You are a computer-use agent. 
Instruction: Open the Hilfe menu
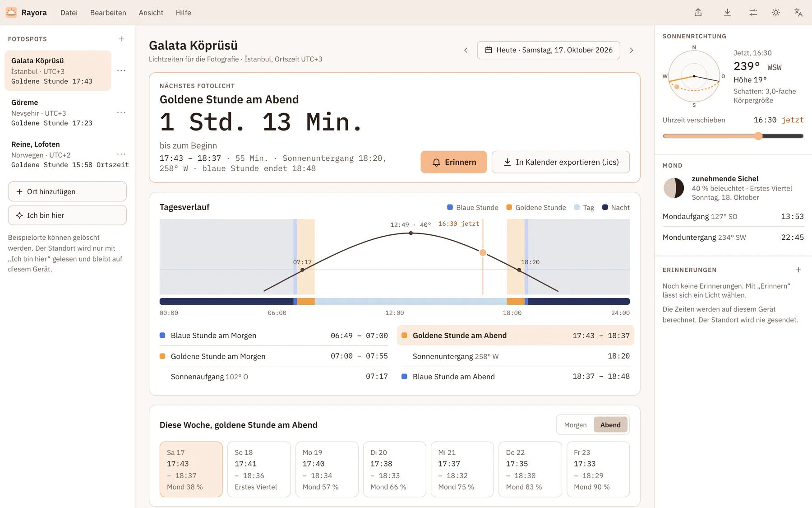[184, 13]
